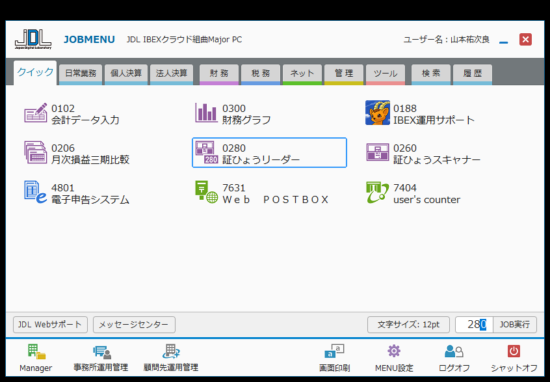Open 0260 証ひょうスキャナー icon
This screenshot has width=550, height=382.
pyautogui.click(x=377, y=152)
